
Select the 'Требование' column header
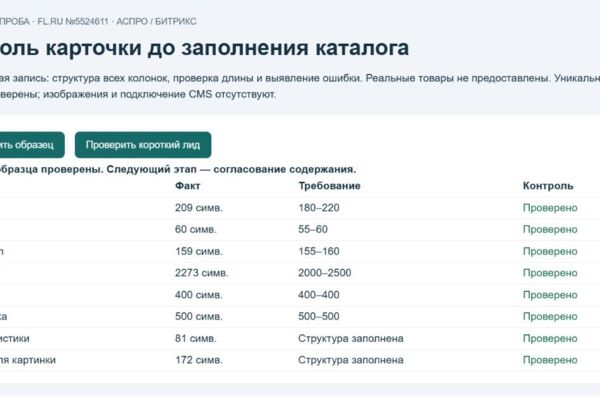(329, 186)
